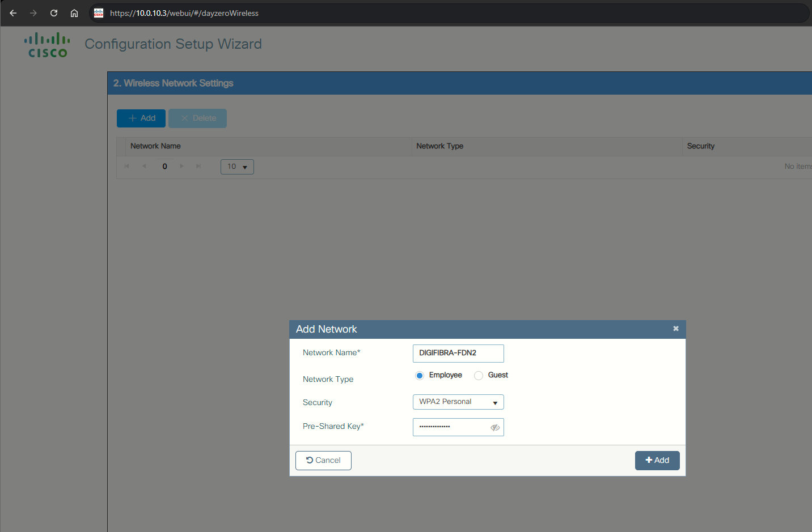Sort by Network Type column header
Viewport: 812px width, 532px height.
coord(439,146)
